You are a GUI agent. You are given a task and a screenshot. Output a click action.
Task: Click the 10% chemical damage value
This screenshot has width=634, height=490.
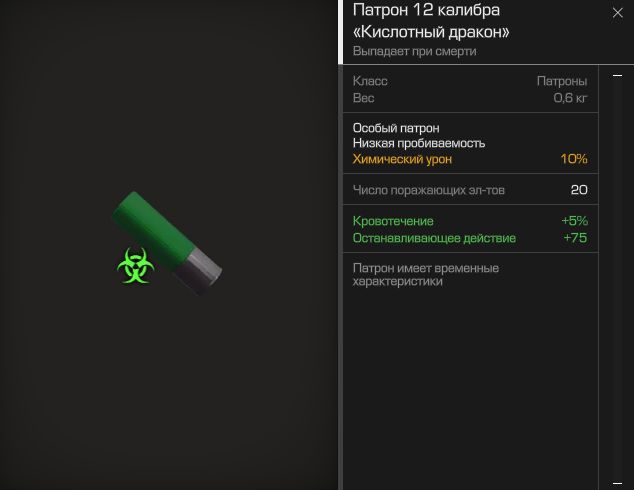coord(574,159)
